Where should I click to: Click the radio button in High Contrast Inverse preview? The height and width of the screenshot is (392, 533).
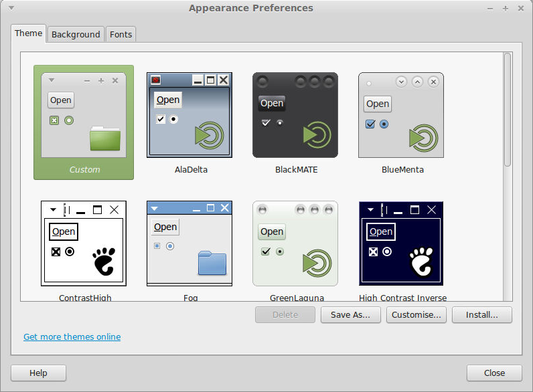[x=387, y=252]
